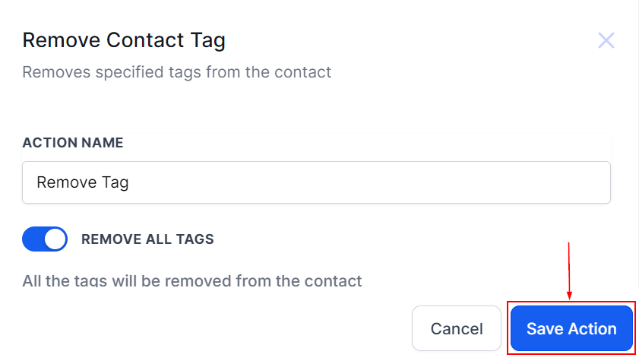Dismiss the dialog with the top-right X
The width and height of the screenshot is (639, 364).
(606, 40)
